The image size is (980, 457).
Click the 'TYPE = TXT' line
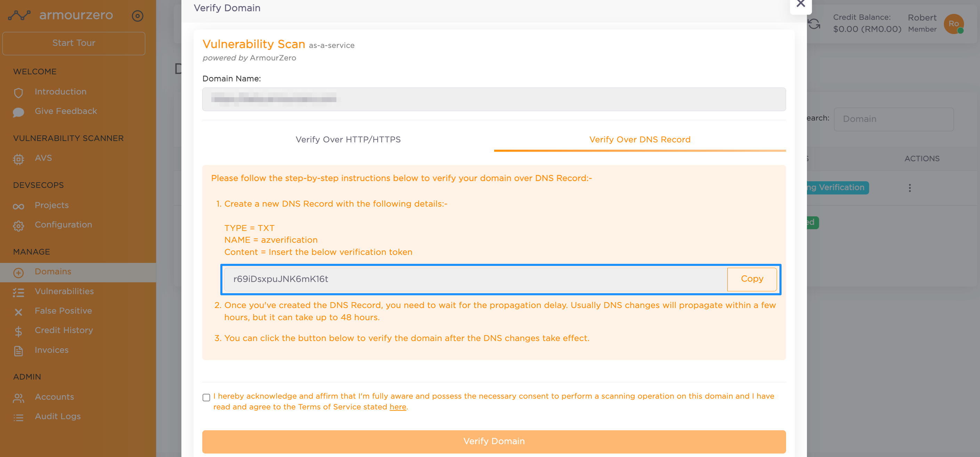click(x=249, y=228)
